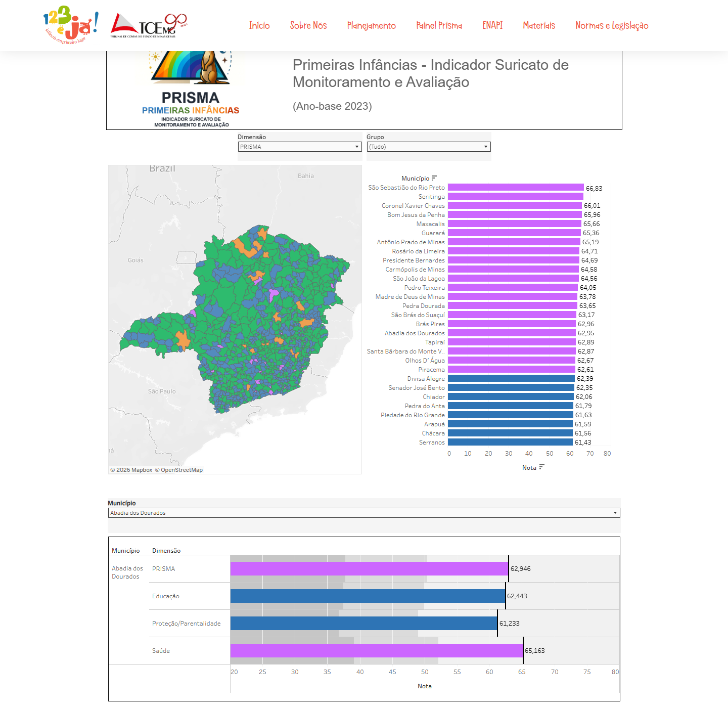Select the ENAPI menu item
The width and height of the screenshot is (728, 708).
pos(492,25)
